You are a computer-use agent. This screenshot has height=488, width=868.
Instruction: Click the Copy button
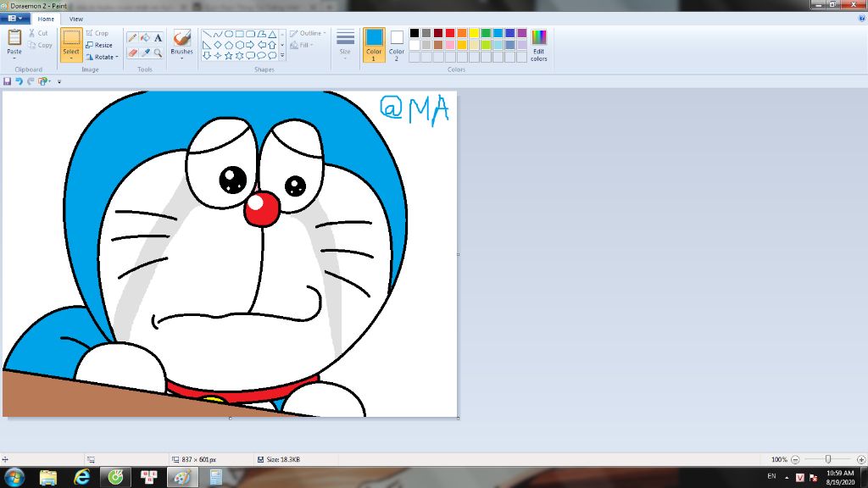(40, 46)
